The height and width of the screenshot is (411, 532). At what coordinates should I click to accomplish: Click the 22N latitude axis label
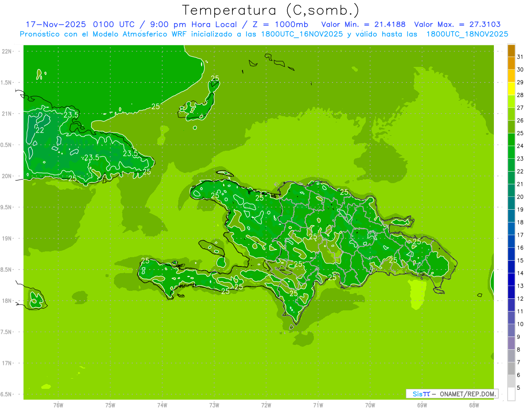(7, 51)
